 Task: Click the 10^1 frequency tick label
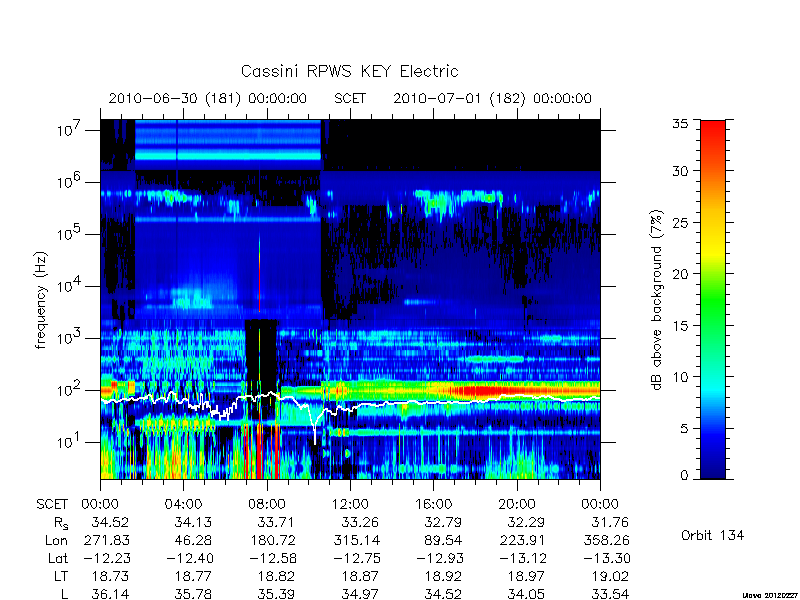[x=70, y=442]
